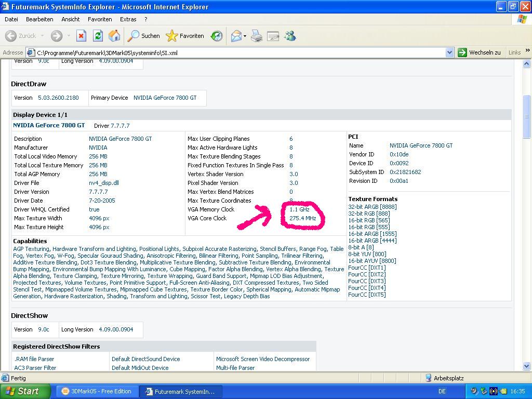Screen dimensions: 532x399
Task: Click the Windows flag throbber icon
Action: (522, 19)
